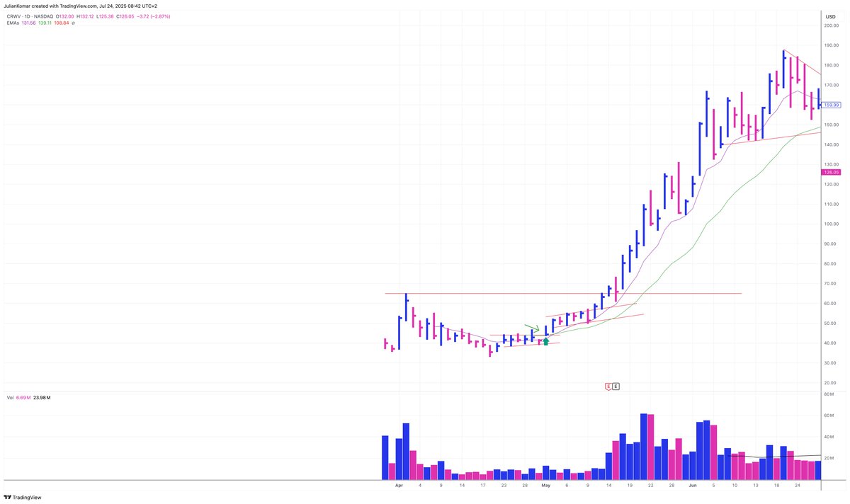This screenshot has width=850, height=504.
Task: Click the 40M volume axis label
Action: point(829,437)
